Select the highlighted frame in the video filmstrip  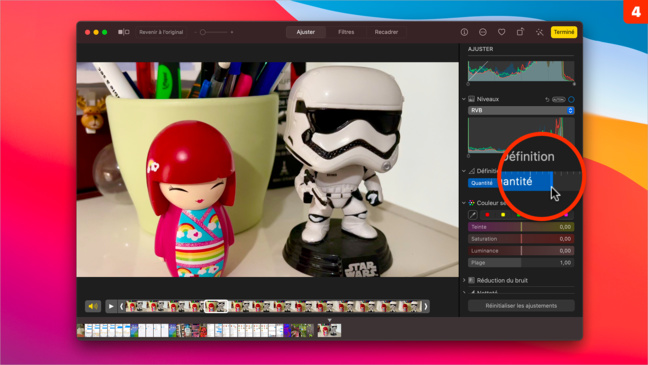click(x=216, y=306)
